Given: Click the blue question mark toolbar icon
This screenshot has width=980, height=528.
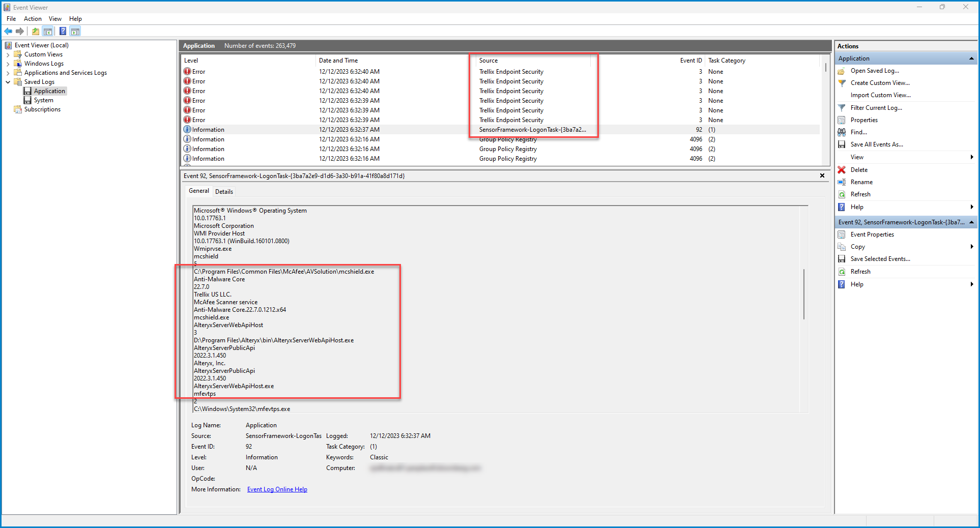Looking at the screenshot, I should (63, 32).
